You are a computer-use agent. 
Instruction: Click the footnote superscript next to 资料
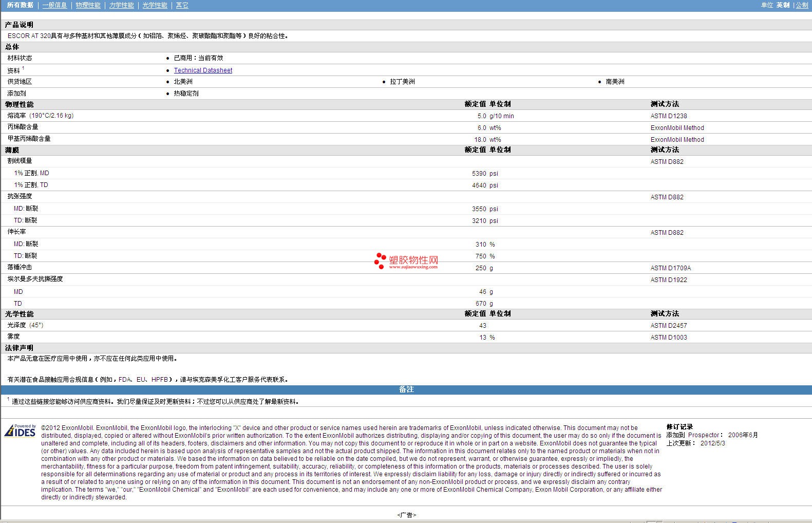(23, 68)
